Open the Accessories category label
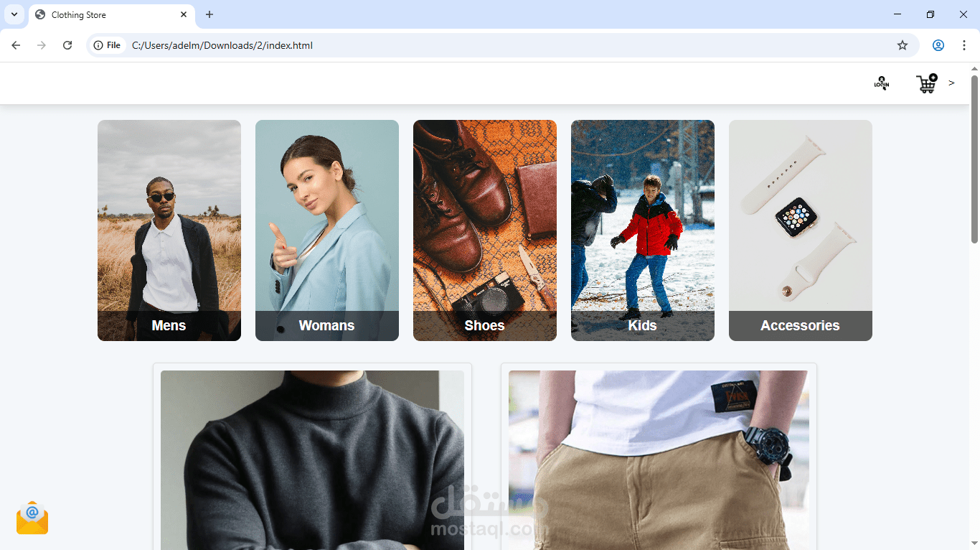980x550 pixels. (800, 325)
